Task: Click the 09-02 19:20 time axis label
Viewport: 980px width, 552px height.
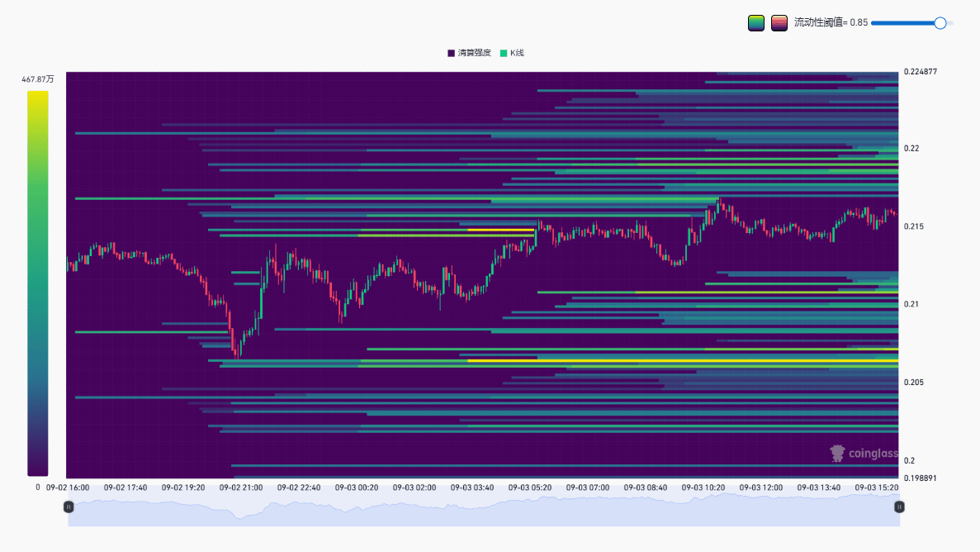Action: pos(183,488)
